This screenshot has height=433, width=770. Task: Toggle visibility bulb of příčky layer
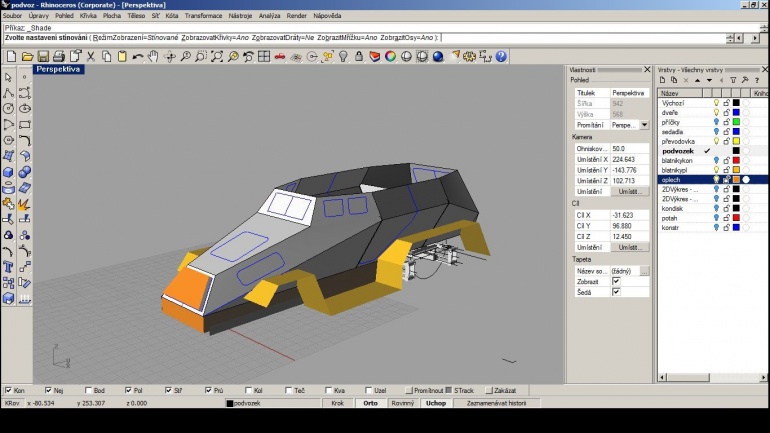pos(716,122)
